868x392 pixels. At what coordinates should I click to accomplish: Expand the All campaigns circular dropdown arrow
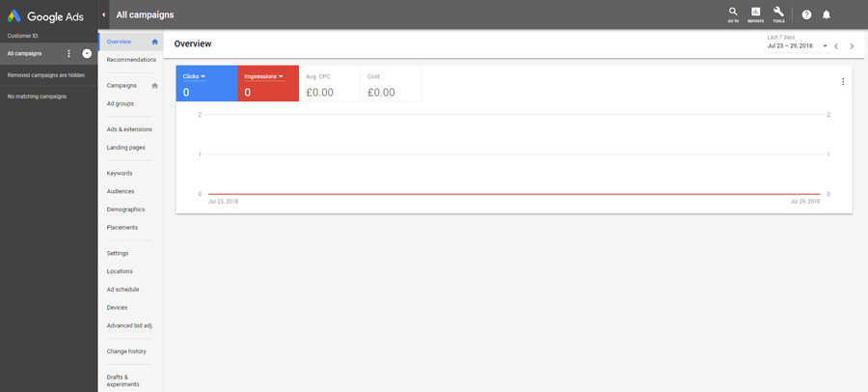87,54
